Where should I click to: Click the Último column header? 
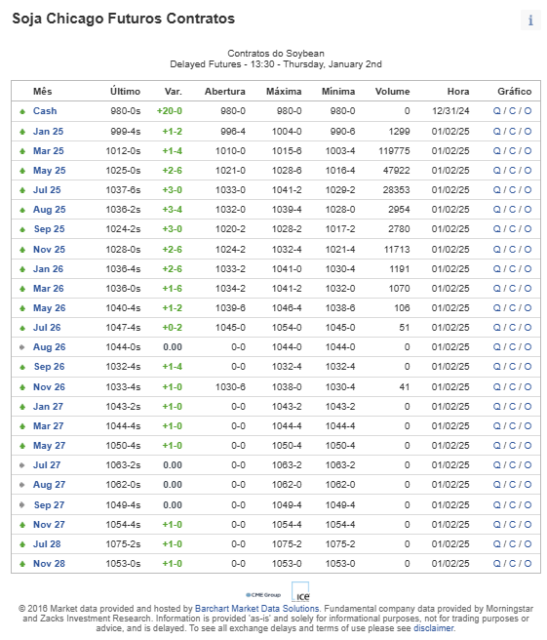pyautogui.click(x=125, y=91)
